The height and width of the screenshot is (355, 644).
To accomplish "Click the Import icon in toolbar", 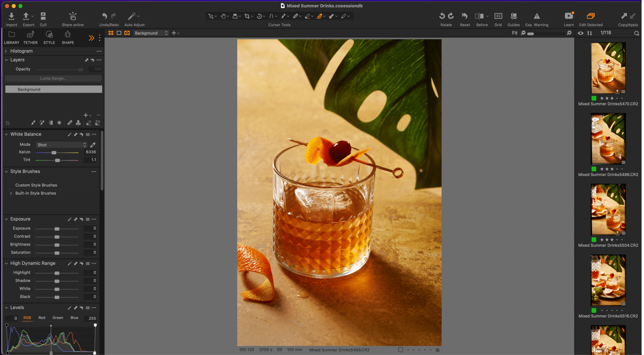I will coord(11,16).
